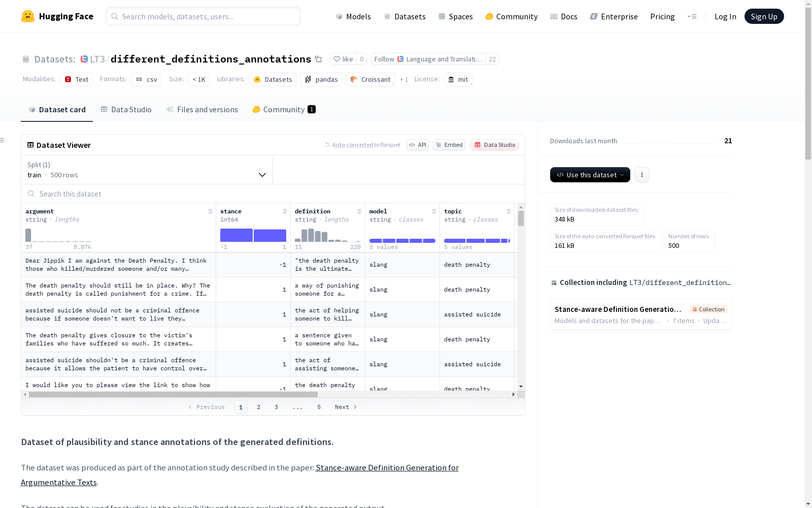The image size is (812, 508).
Task: Open the Community discussions tab
Action: [x=284, y=110]
